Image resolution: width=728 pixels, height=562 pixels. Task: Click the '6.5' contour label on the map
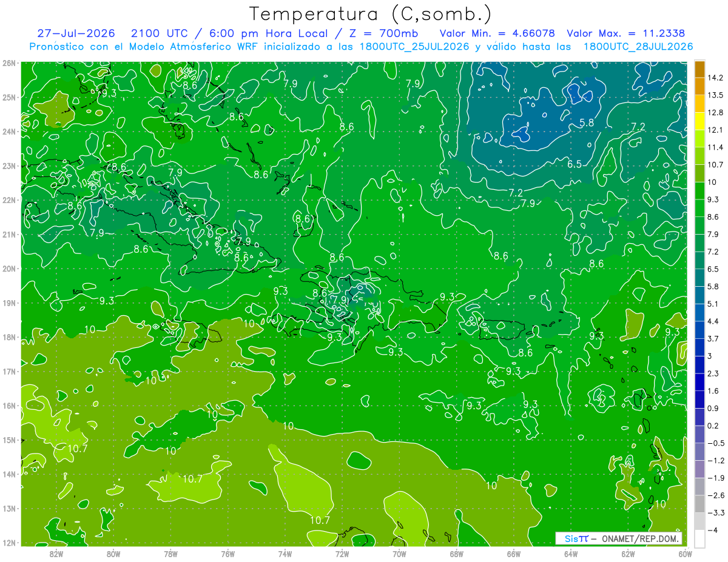(575, 164)
